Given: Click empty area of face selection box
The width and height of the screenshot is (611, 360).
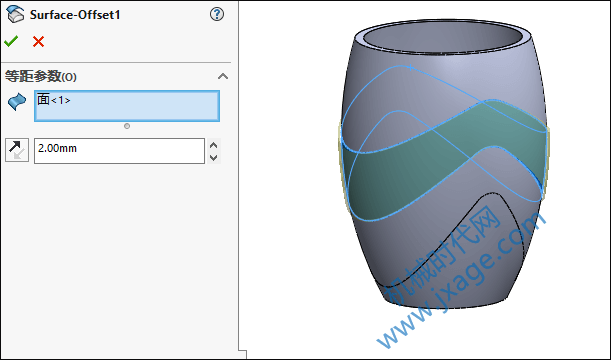Looking at the screenshot, I should [x=144, y=111].
